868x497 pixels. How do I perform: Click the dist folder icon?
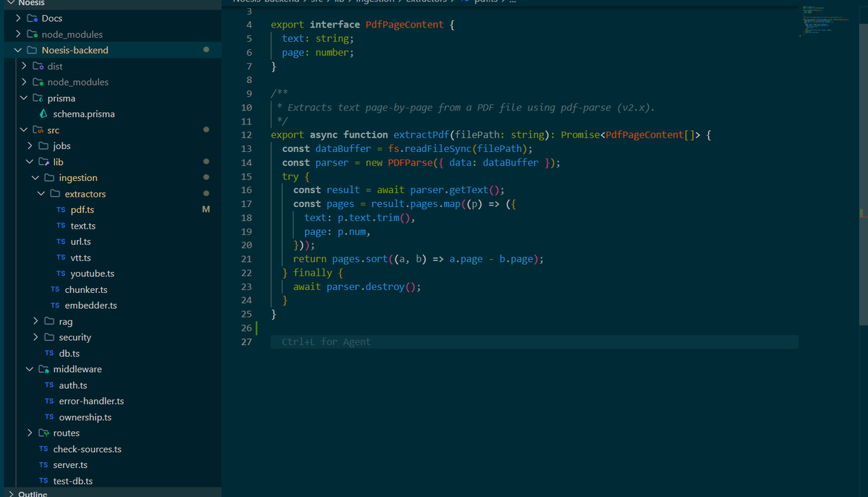(38, 66)
